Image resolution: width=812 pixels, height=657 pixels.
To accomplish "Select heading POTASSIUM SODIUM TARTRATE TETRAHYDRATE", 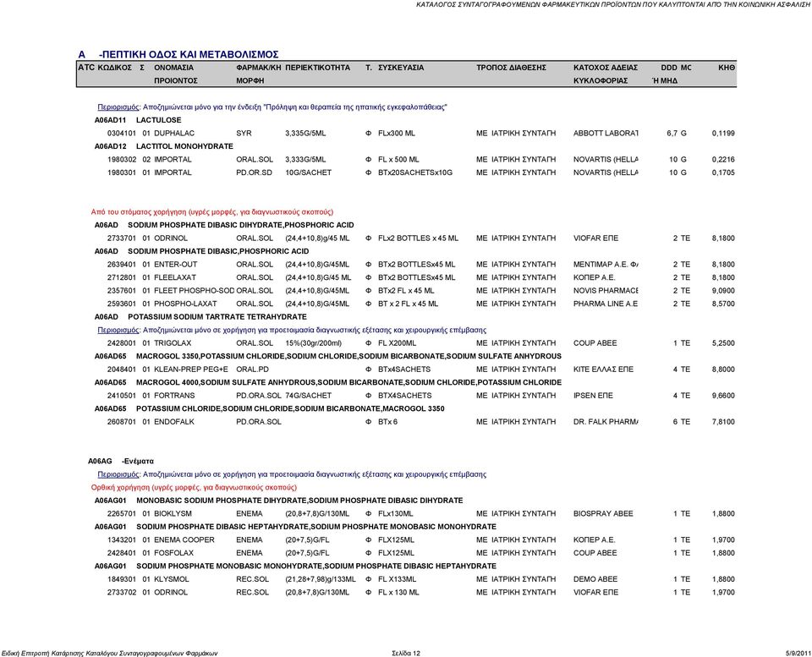I will click(217, 317).
